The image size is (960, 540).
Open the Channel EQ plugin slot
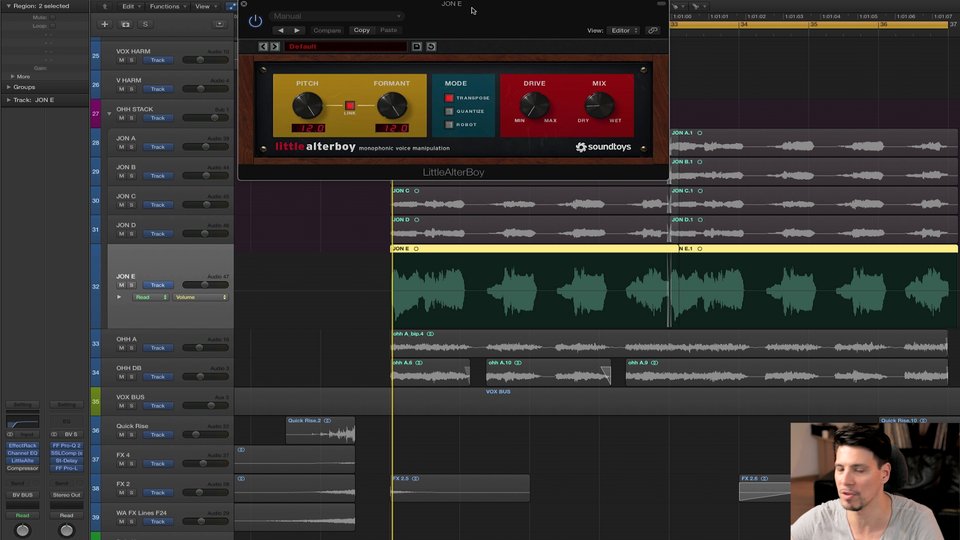[x=23, y=453]
